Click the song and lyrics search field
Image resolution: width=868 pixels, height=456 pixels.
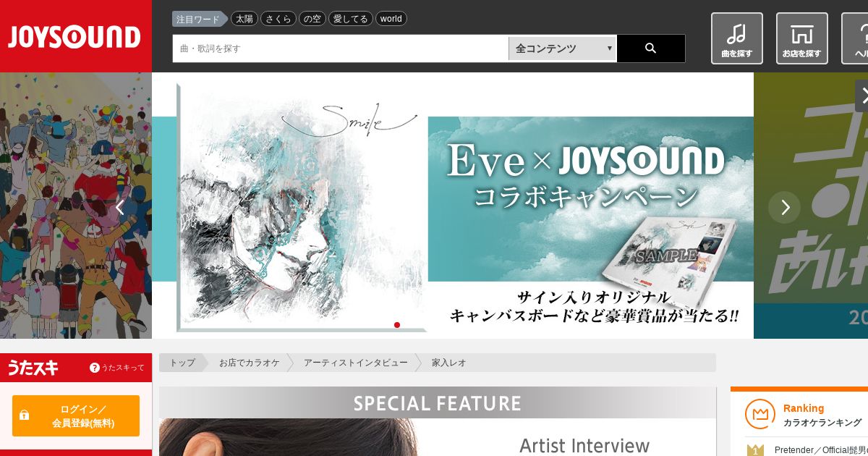tap(341, 48)
